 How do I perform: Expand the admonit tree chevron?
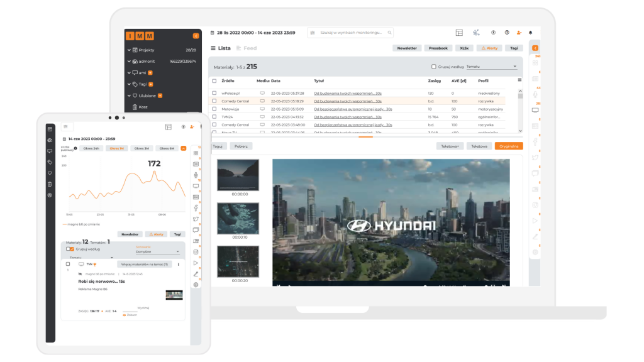129,61
